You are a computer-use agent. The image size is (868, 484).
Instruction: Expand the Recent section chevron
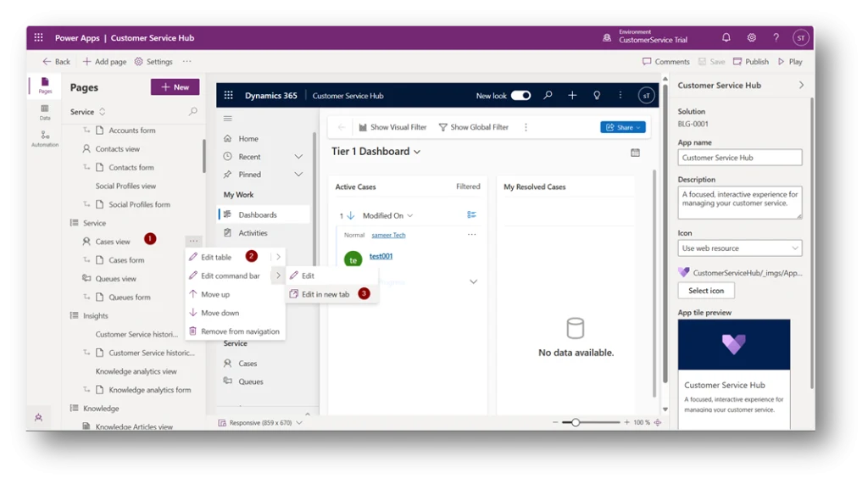tap(298, 157)
